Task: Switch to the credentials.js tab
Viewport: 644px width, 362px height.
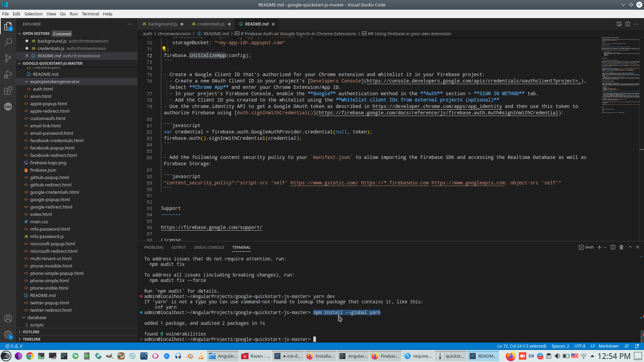Action: click(211, 24)
